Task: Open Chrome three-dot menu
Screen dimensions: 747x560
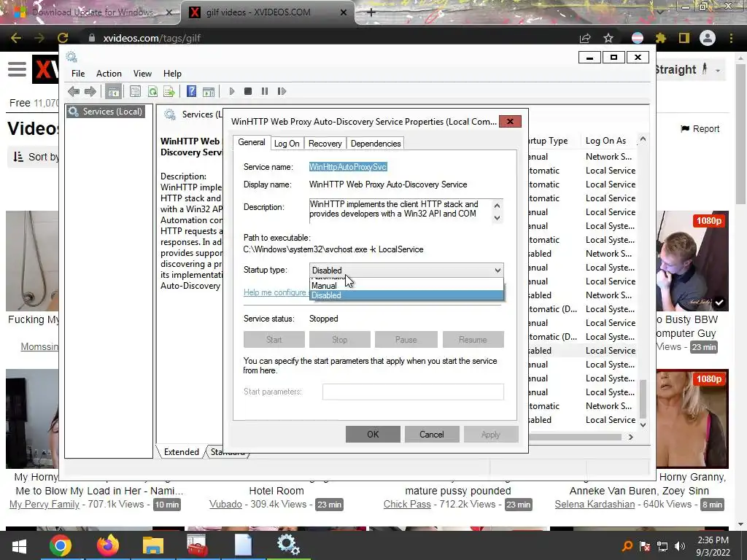Action: point(731,38)
